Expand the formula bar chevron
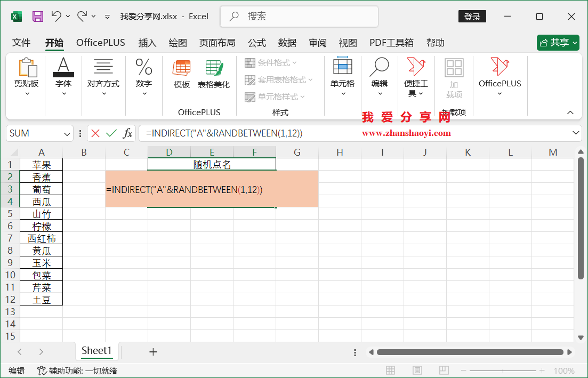 [x=576, y=133]
